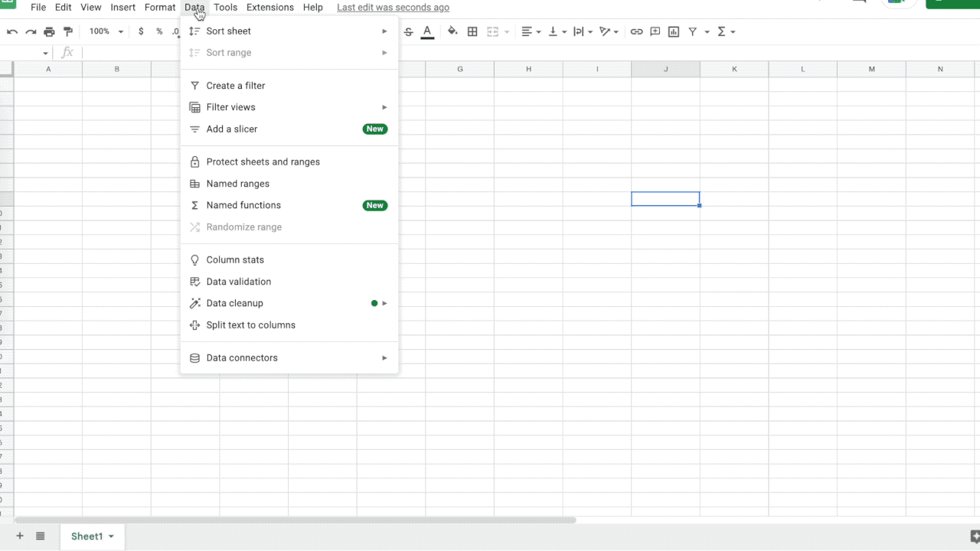
Task: Toggle strikethrough formatting
Action: click(x=408, y=31)
